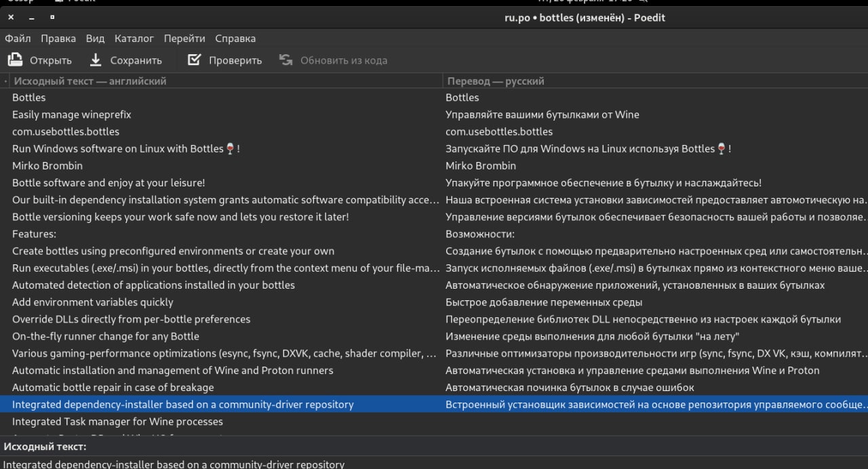Select the source row 'Bottles'
Viewport: 868px width, 469px height.
tap(434, 98)
